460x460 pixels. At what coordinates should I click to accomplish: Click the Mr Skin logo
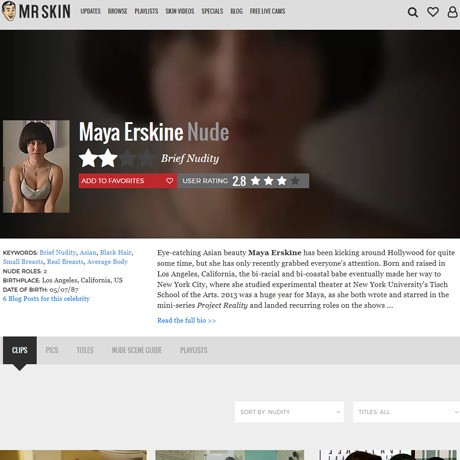36,11
